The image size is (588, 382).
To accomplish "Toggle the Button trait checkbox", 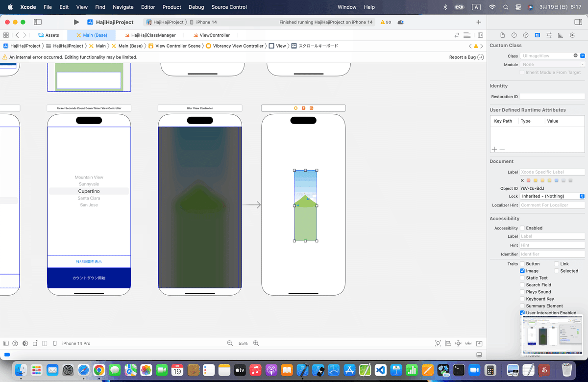I will pyautogui.click(x=522, y=264).
